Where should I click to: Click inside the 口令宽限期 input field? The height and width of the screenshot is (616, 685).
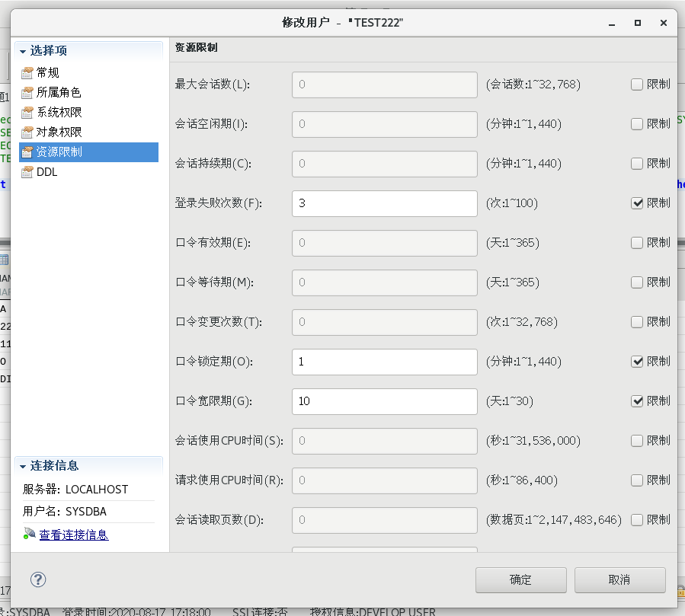[x=384, y=401]
